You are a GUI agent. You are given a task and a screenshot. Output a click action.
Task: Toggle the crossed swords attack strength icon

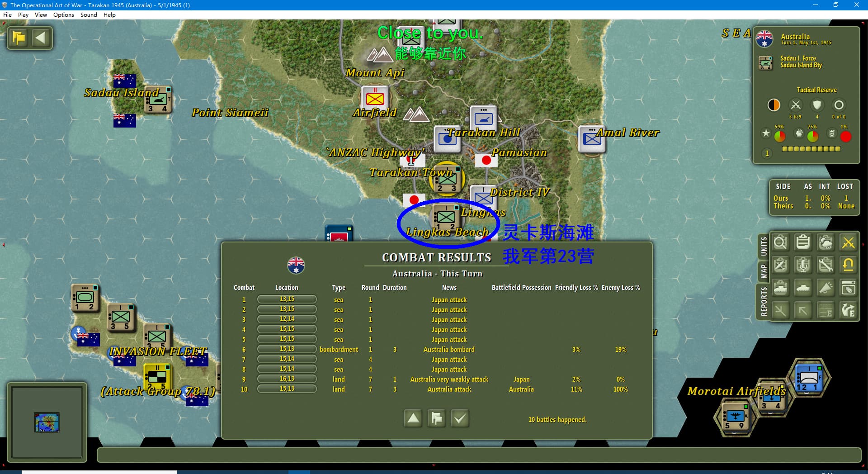coord(796,105)
